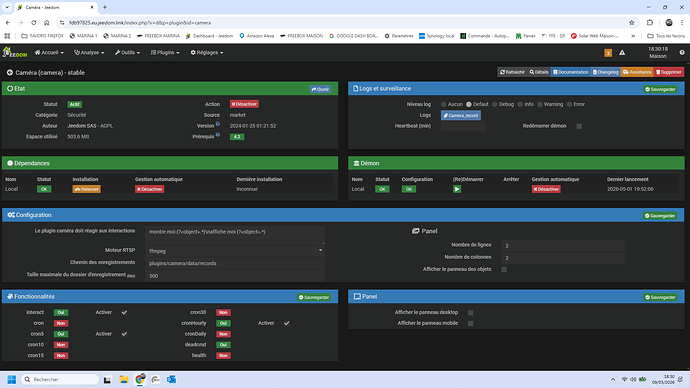Expand the Accueil menu

49,52
